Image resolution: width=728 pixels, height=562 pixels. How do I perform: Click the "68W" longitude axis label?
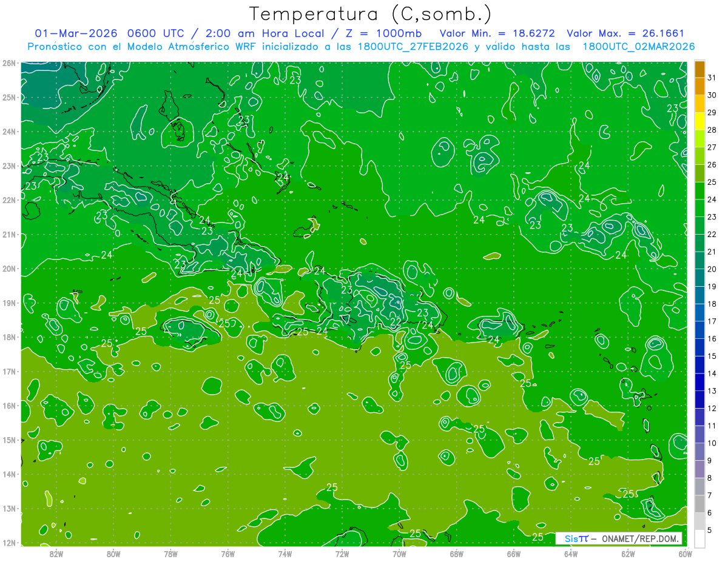(x=457, y=554)
